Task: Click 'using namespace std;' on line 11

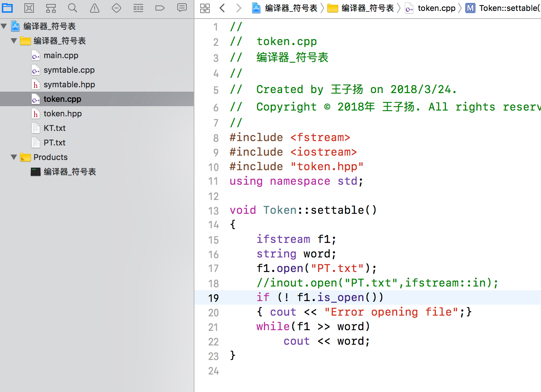Action: (x=296, y=181)
